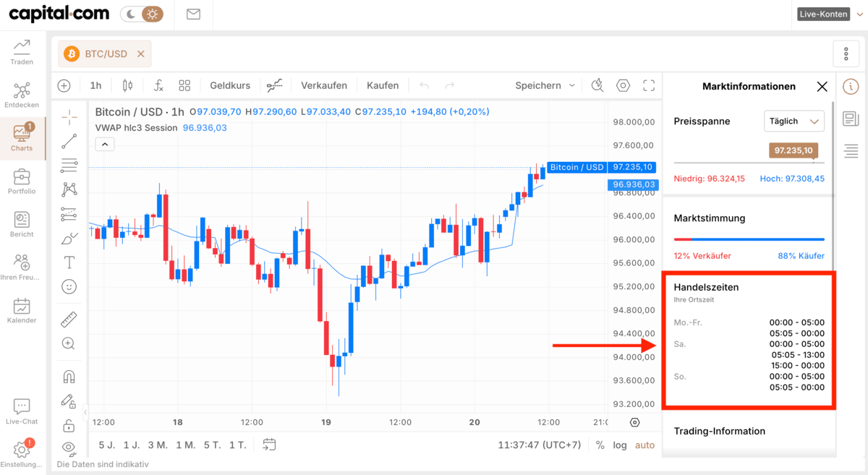Set chart range to 1 J.
Image resolution: width=868 pixels, height=475 pixels.
pyautogui.click(x=132, y=445)
